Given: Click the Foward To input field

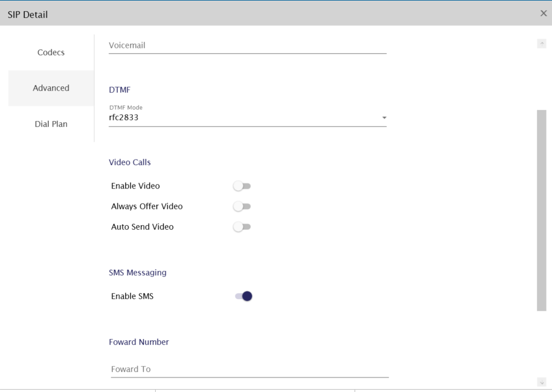Looking at the screenshot, I should (x=249, y=369).
